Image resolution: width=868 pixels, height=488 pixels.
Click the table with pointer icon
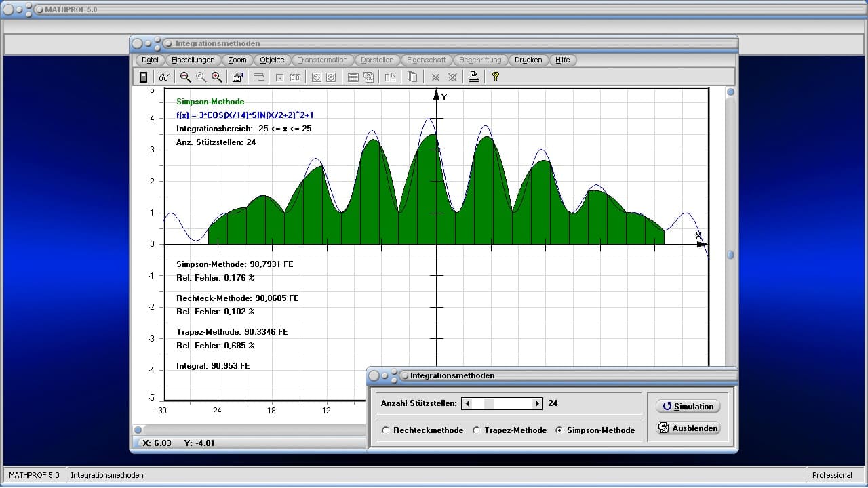(368, 77)
